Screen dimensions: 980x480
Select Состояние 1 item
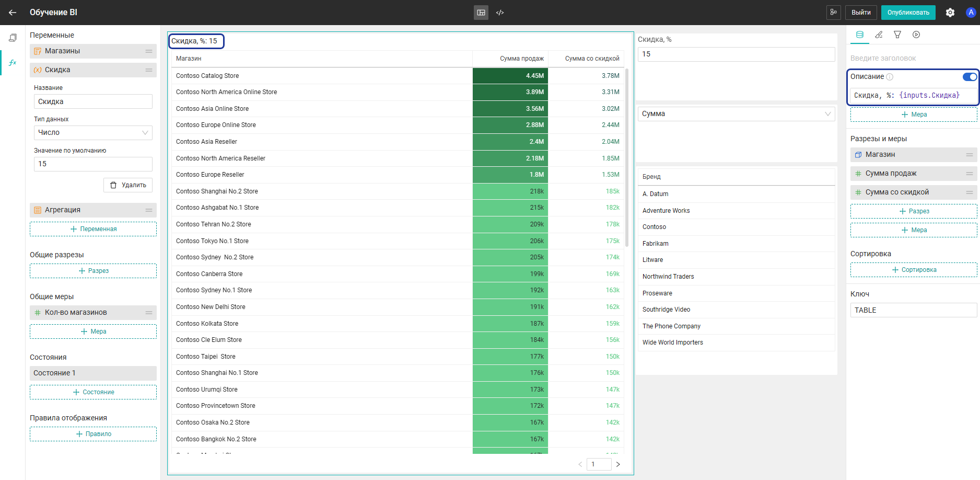click(x=93, y=373)
